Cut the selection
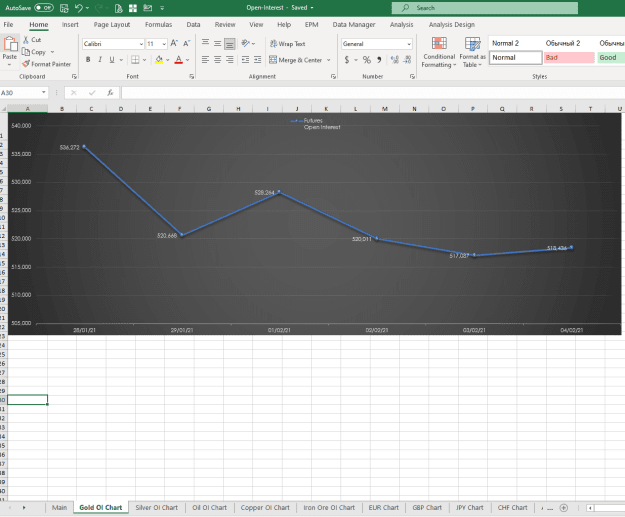Screen dimensions: 625x517 pyautogui.click(x=32, y=40)
